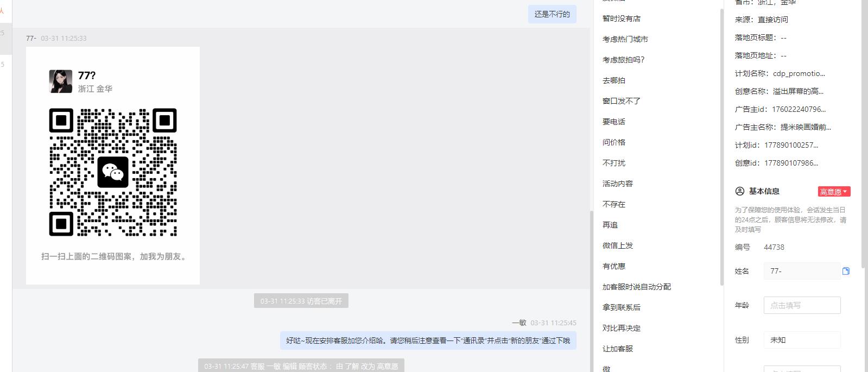868x372 pixels.
Task: Click the sender name 一敏 above the reply
Action: pyautogui.click(x=519, y=323)
